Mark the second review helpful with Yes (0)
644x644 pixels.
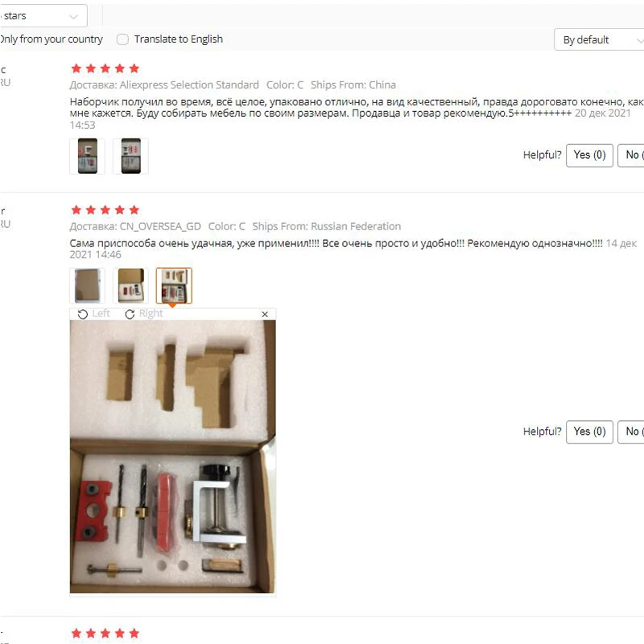tap(589, 431)
